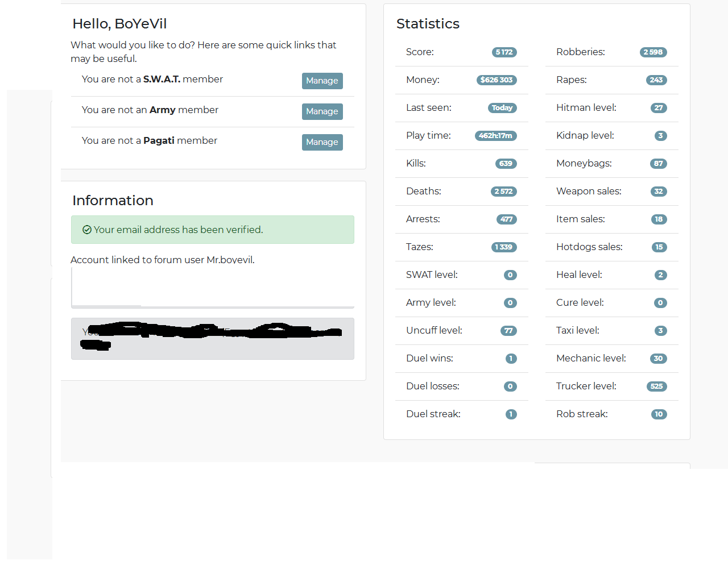Click the 'Play time:' label
Viewport: 728px width, 582px height.
428,136
